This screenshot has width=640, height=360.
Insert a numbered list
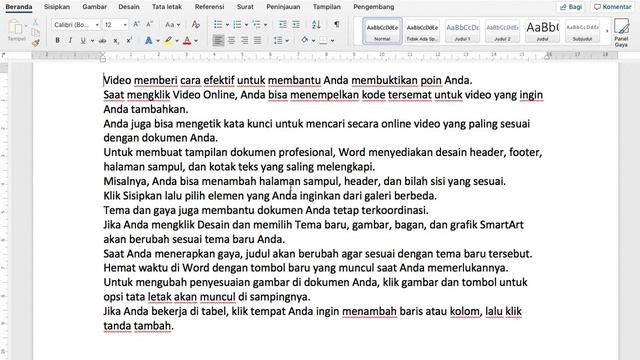(237, 25)
